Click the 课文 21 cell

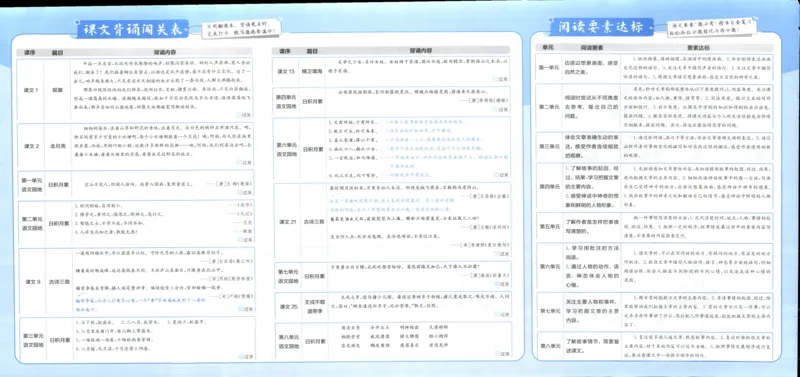(x=287, y=221)
